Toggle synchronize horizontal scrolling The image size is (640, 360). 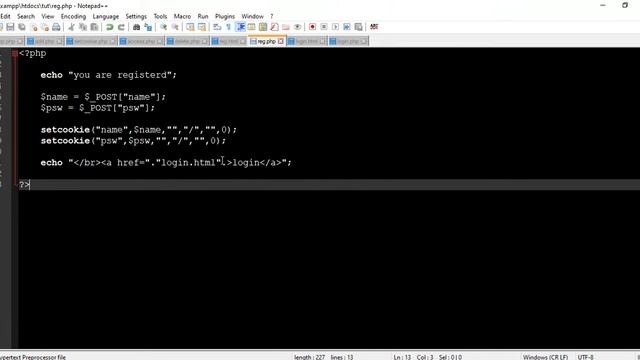tap(202, 27)
